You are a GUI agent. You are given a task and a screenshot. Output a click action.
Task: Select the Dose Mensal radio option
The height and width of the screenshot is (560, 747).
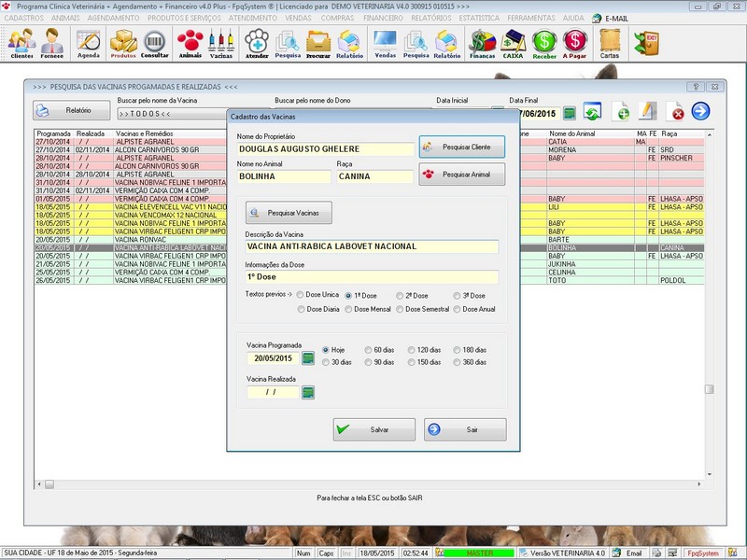[368, 309]
